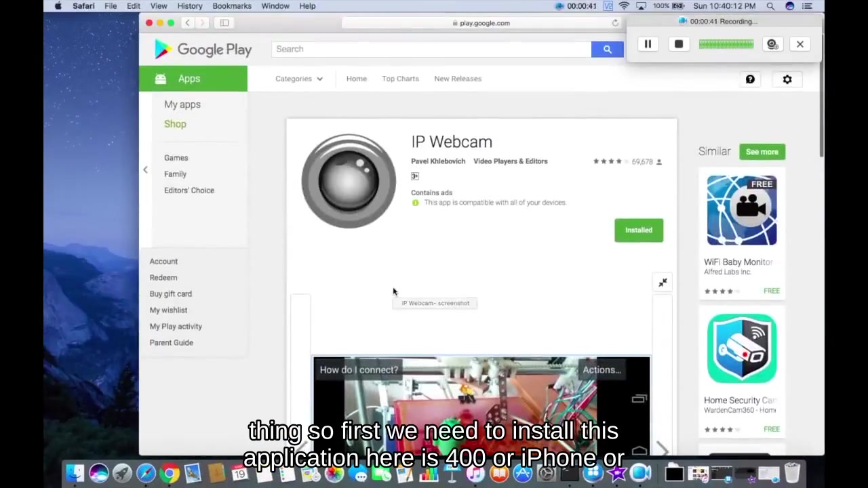Open the History menu
This screenshot has width=868, height=488.
tap(190, 6)
